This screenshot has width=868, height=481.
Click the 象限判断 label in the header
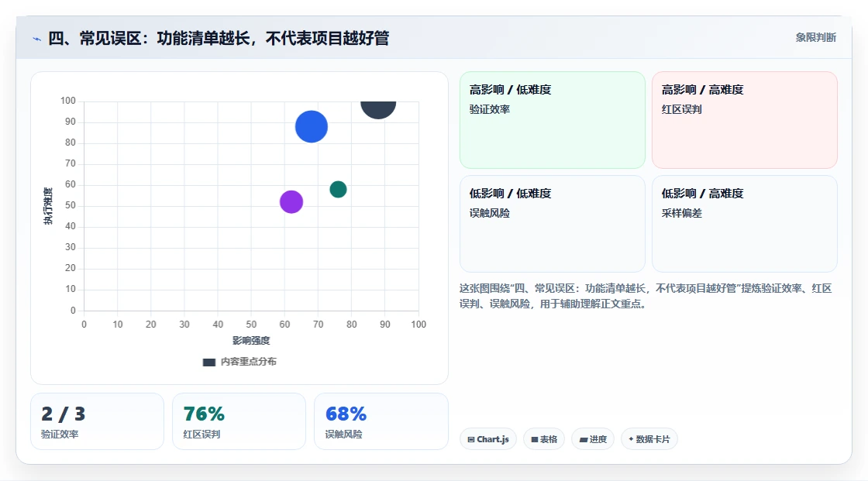tap(815, 38)
